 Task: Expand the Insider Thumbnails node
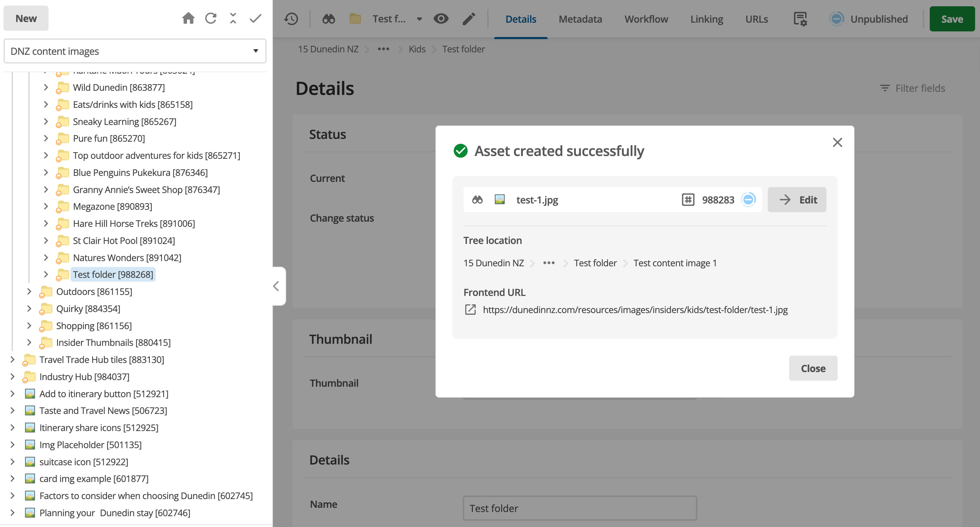tap(29, 342)
